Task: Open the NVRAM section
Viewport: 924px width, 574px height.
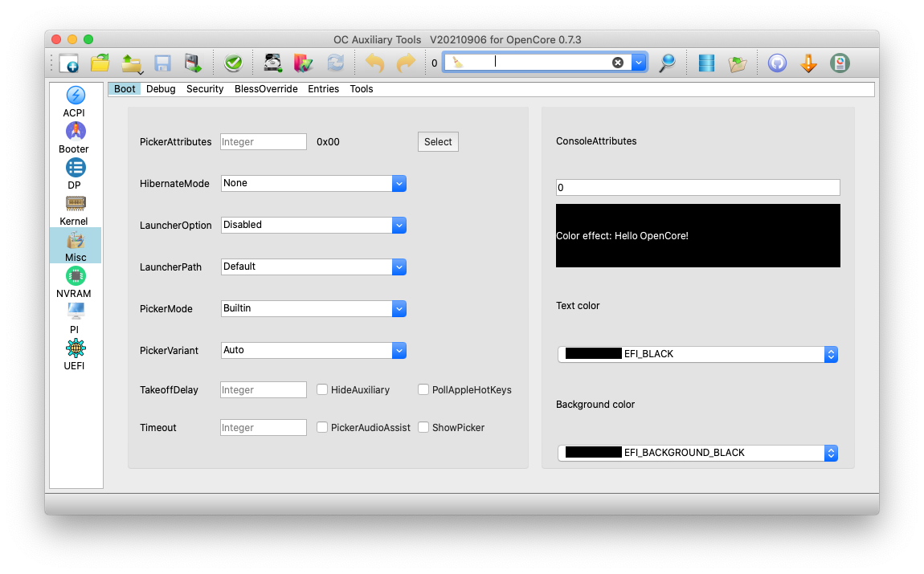Action: tap(76, 282)
